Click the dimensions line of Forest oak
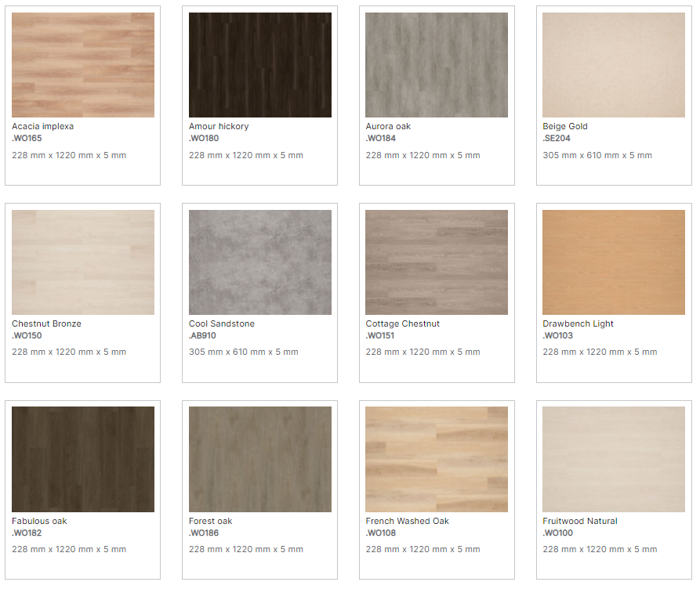 click(x=246, y=549)
